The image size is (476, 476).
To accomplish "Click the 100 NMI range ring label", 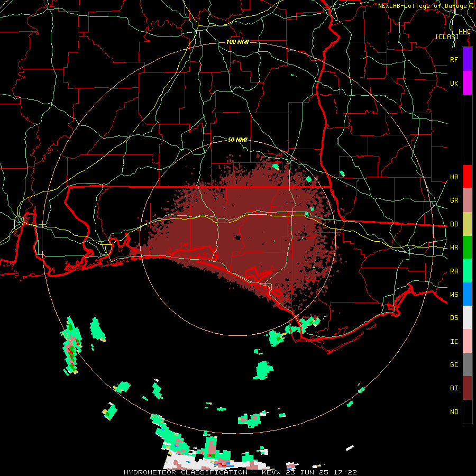I will pyautogui.click(x=237, y=42).
